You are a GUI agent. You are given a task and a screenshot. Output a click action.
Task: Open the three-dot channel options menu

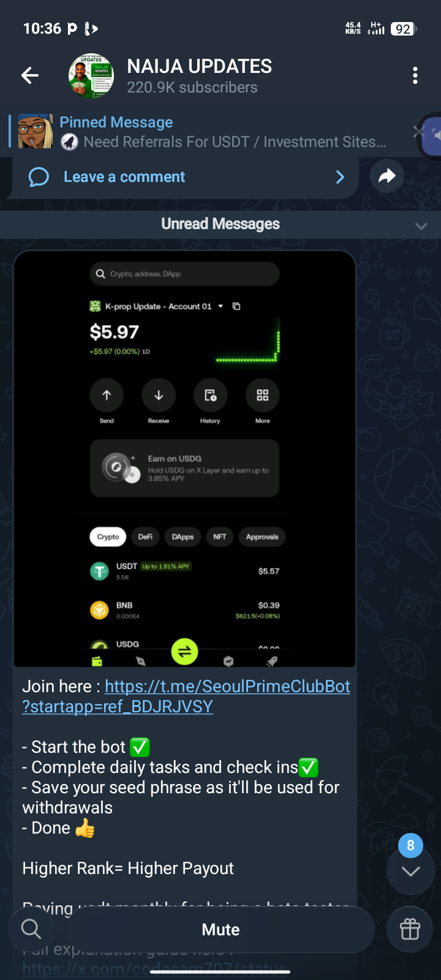pyautogui.click(x=415, y=75)
